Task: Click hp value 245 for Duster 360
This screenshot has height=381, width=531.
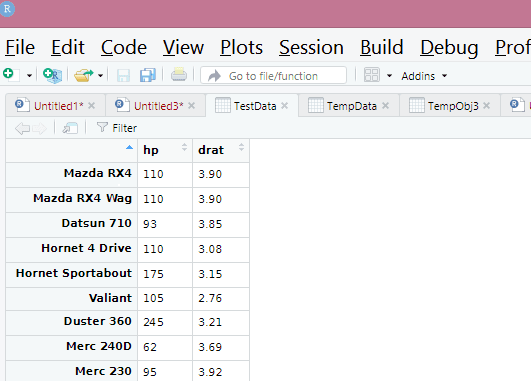Action: click(x=153, y=322)
